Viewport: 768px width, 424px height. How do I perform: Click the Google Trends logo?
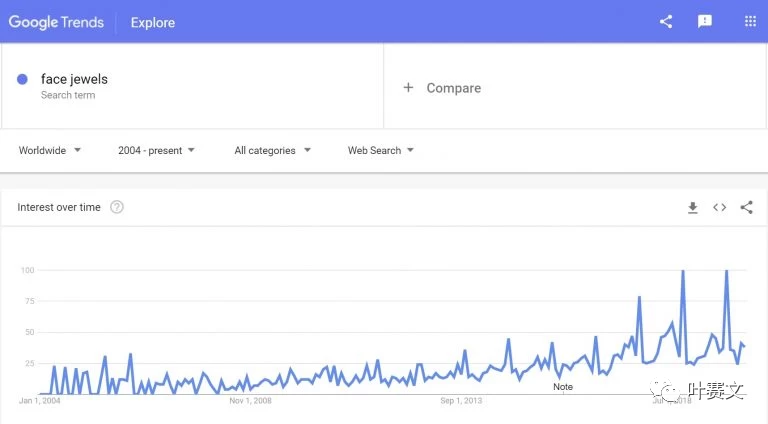[56, 22]
